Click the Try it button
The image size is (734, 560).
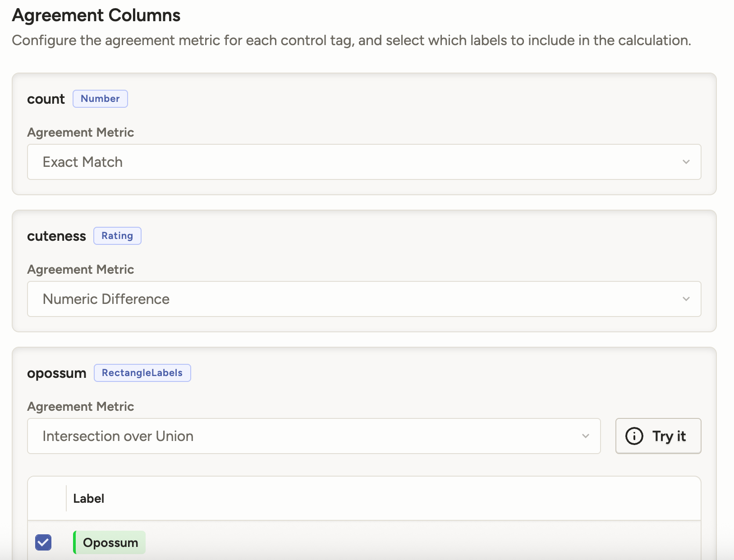[x=658, y=436]
